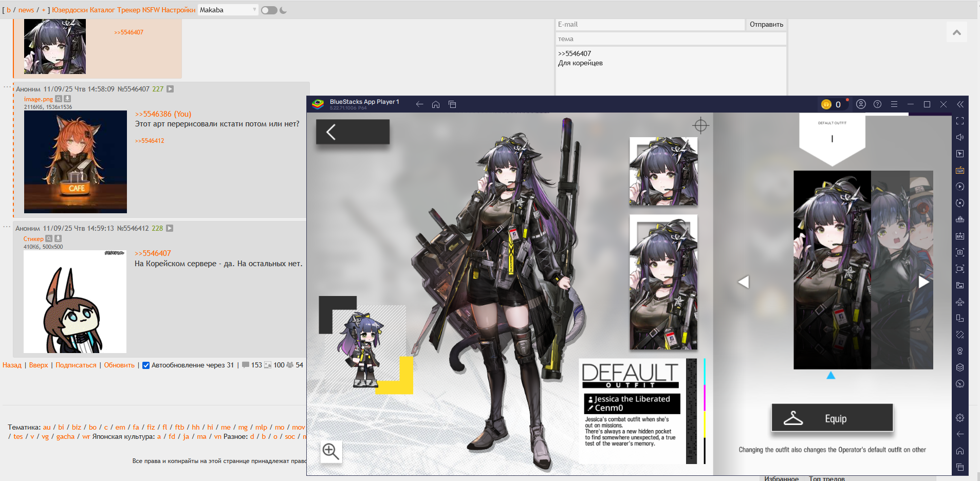Click the E-mail input field
Image resolution: width=980 pixels, height=481 pixels.
650,24
